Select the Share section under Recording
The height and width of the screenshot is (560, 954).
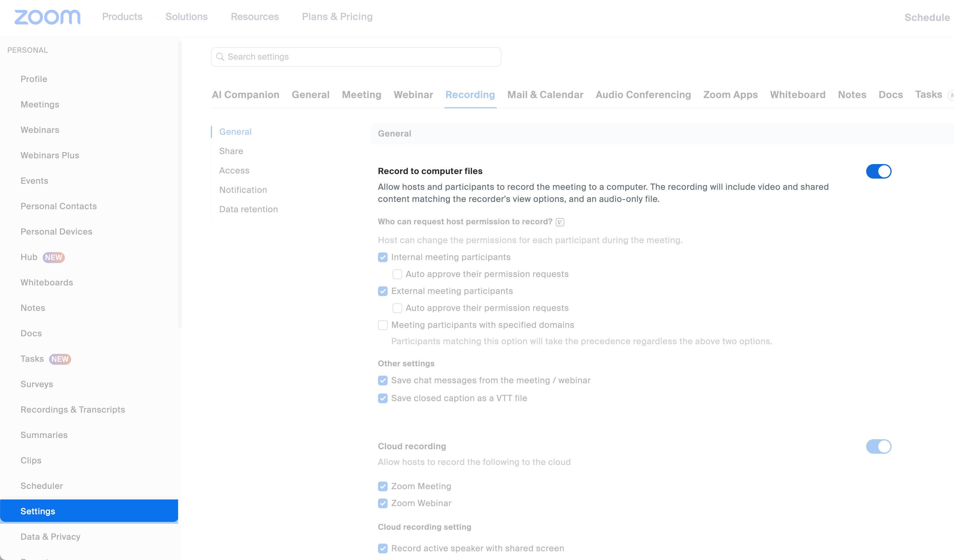pyautogui.click(x=231, y=151)
